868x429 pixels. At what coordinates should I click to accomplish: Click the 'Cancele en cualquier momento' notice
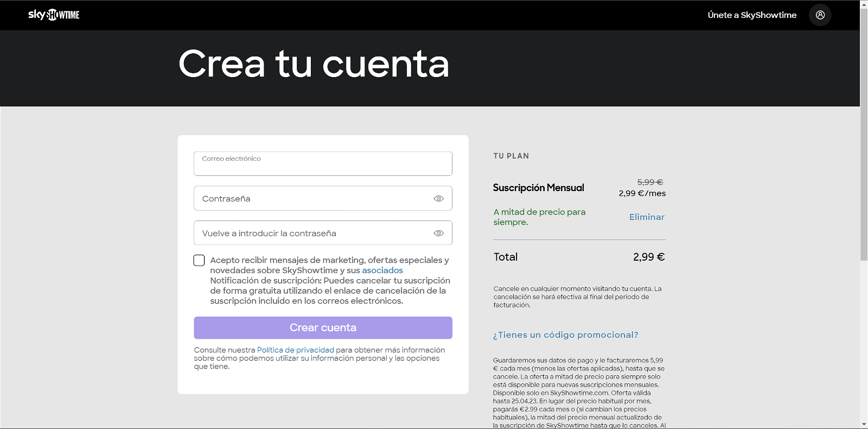pyautogui.click(x=577, y=297)
